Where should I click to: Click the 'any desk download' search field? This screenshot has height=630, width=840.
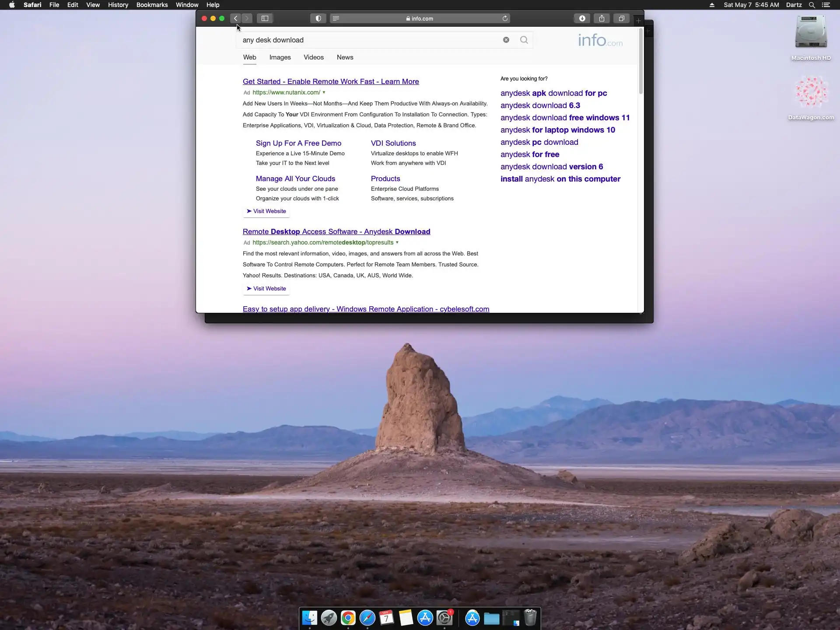(367, 40)
